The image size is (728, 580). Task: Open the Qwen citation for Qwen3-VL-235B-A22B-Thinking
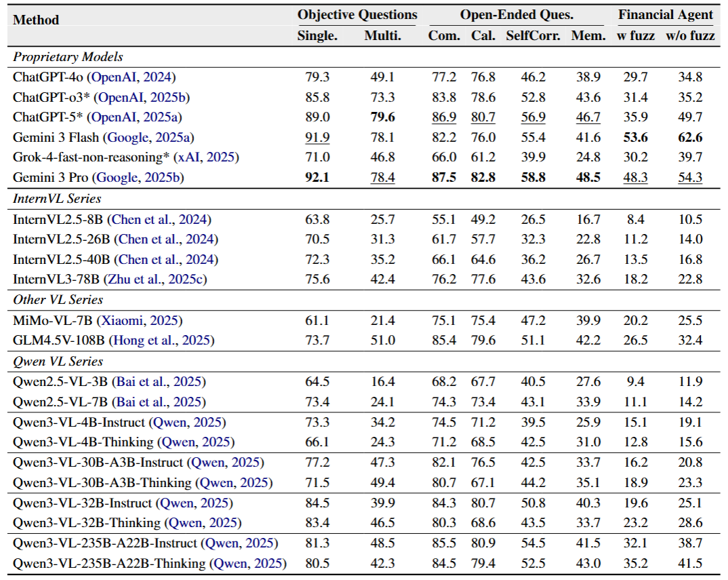[249, 564]
